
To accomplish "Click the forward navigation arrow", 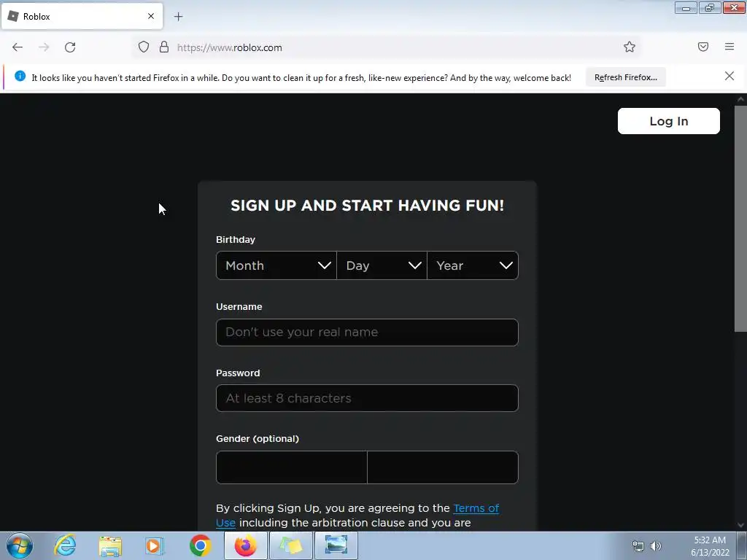I will click(x=44, y=47).
